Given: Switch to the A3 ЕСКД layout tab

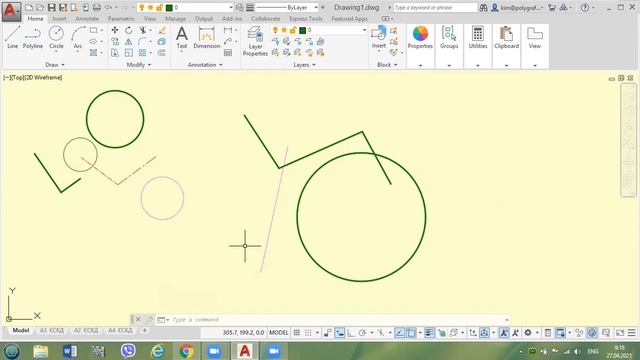Looking at the screenshot, I should pyautogui.click(x=51, y=330).
